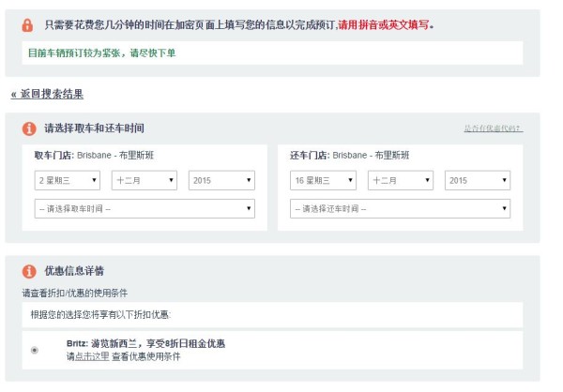This screenshot has height=392, width=563.
Task: Click the 还车门店 Brisbane label
Action: pos(349,156)
